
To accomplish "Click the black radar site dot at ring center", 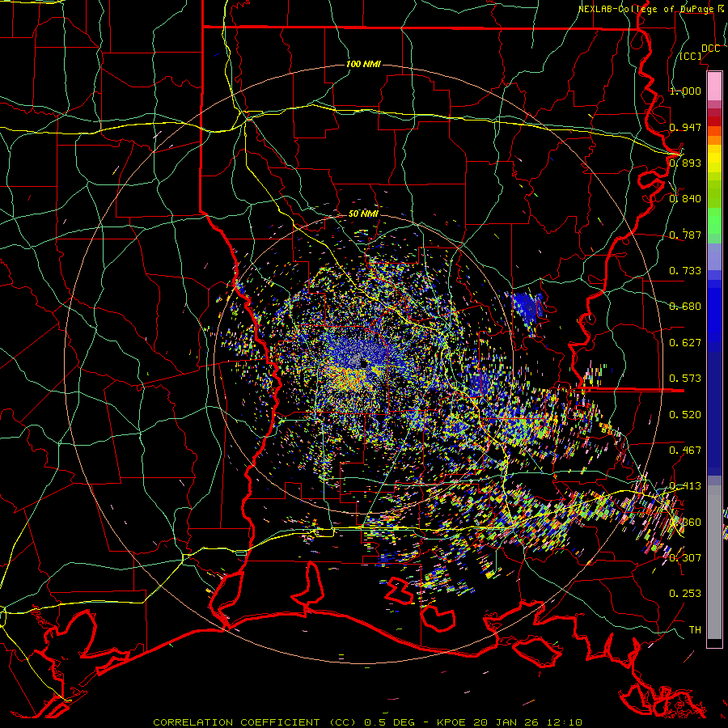I will pyautogui.click(x=363, y=364).
